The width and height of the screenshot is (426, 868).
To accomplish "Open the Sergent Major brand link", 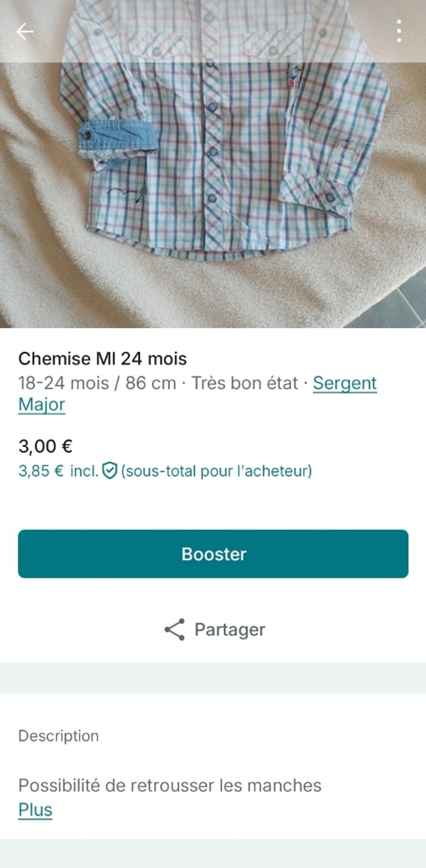I will tap(344, 383).
